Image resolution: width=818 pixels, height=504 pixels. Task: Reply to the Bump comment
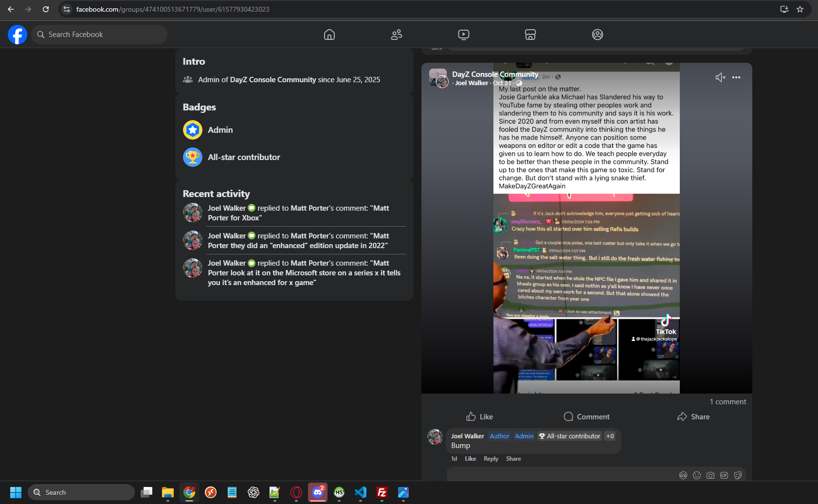(491, 459)
